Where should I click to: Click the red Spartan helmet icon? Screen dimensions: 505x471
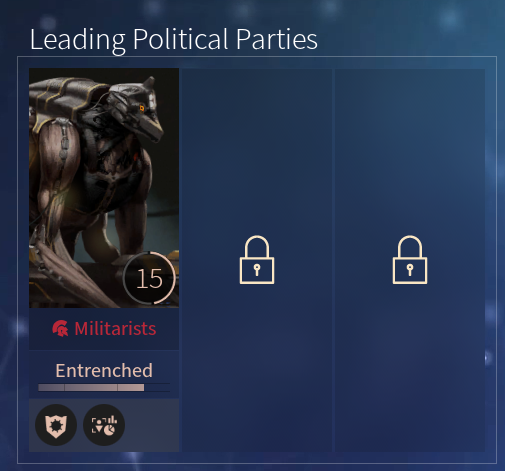coord(60,329)
